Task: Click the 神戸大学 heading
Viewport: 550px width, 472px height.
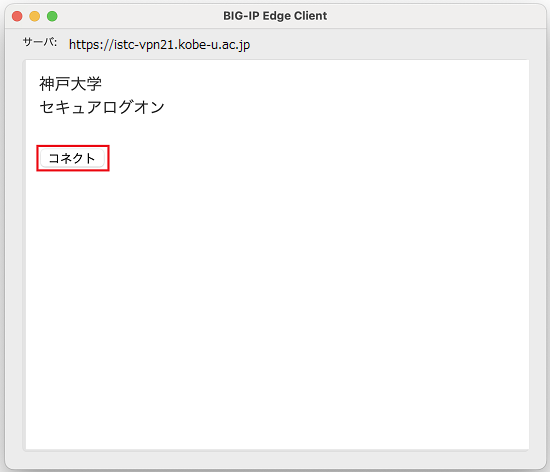Action: pyautogui.click(x=71, y=84)
